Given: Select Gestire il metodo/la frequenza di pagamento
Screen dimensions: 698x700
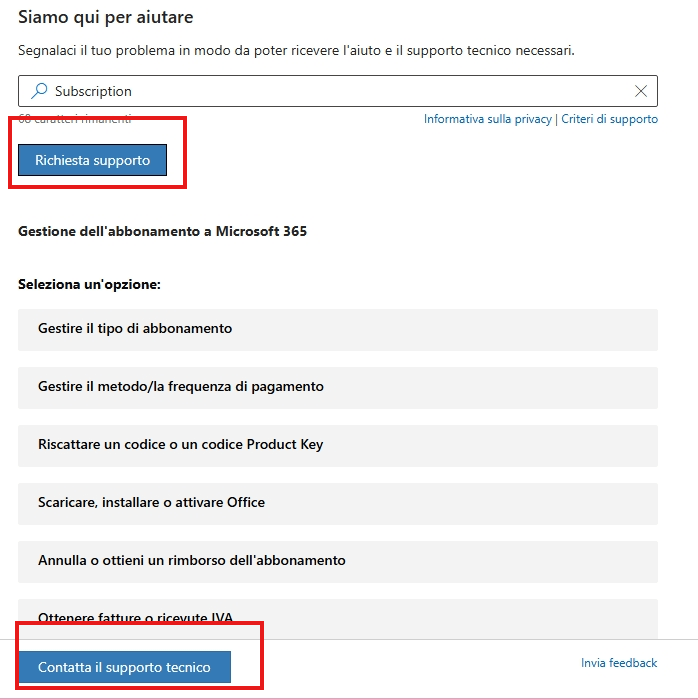Looking at the screenshot, I should [338, 388].
